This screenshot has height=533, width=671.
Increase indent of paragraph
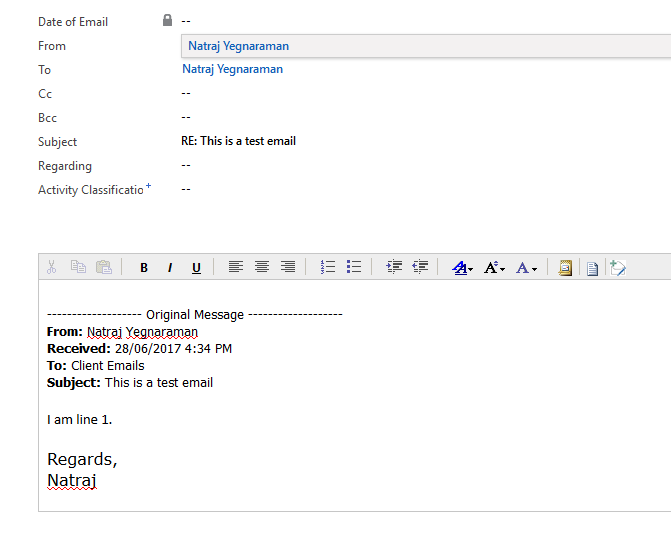pos(394,267)
